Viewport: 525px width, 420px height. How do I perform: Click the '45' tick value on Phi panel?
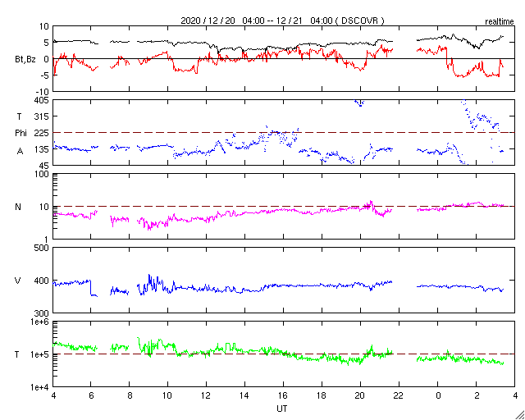pos(44,166)
